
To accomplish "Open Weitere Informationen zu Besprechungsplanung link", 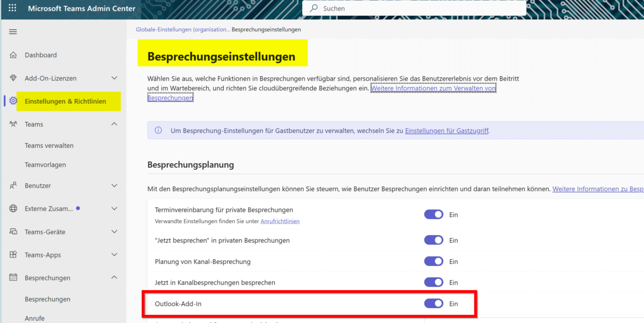I will pos(598,189).
